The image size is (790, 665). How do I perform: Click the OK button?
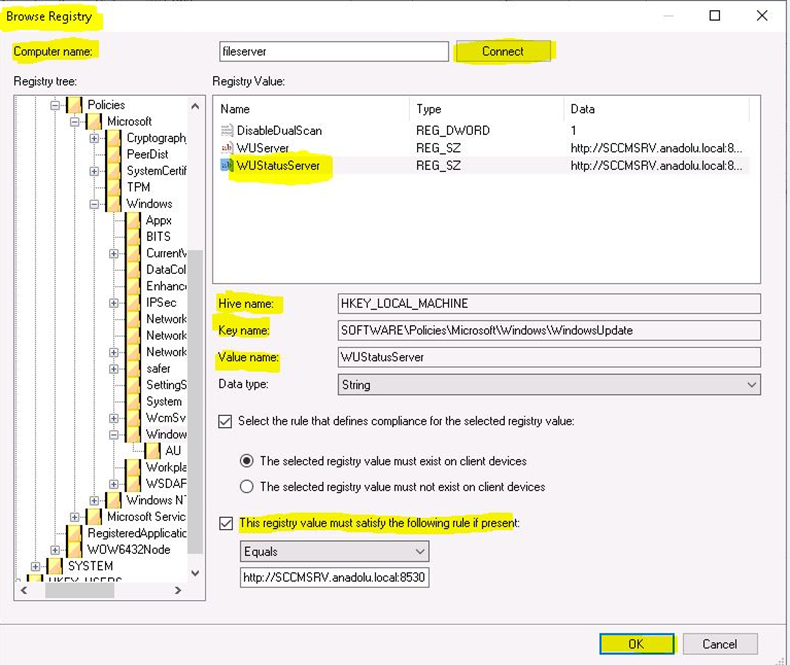637,644
